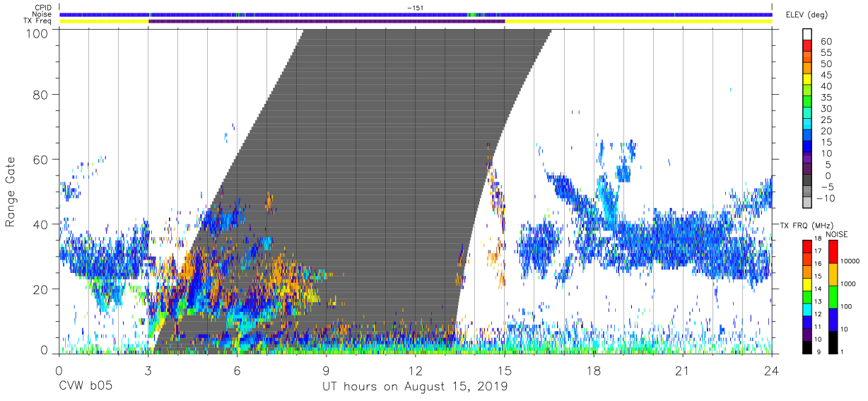Click the blue Noise bar above the plot
Image resolution: width=868 pixels, height=401 pixels.
point(416,14)
